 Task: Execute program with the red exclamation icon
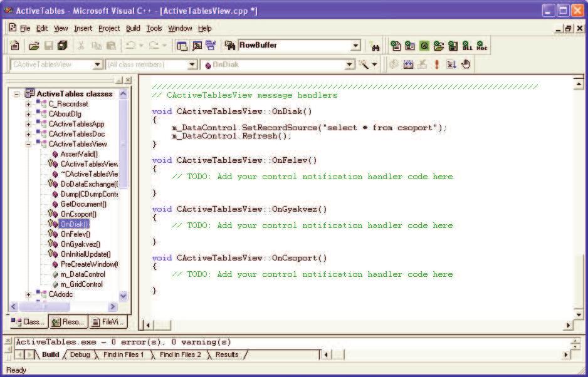437,65
